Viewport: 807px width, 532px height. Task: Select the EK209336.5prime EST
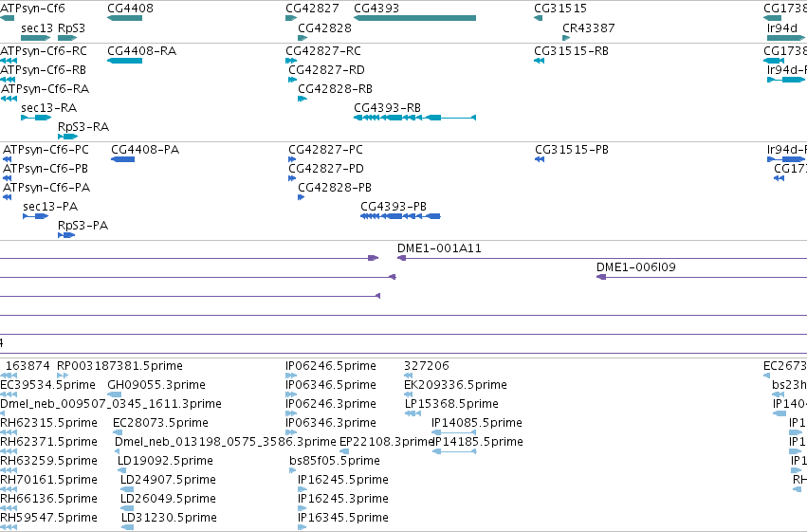(408, 394)
